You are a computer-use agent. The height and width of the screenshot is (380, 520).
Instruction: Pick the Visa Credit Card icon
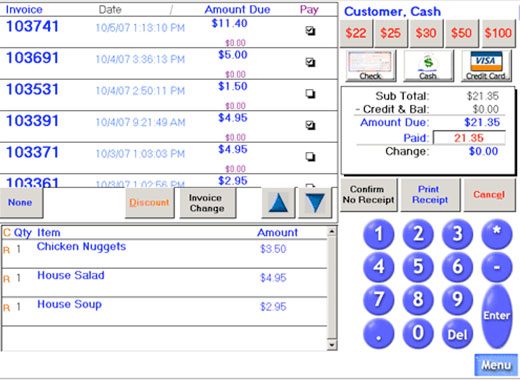pyautogui.click(x=486, y=66)
